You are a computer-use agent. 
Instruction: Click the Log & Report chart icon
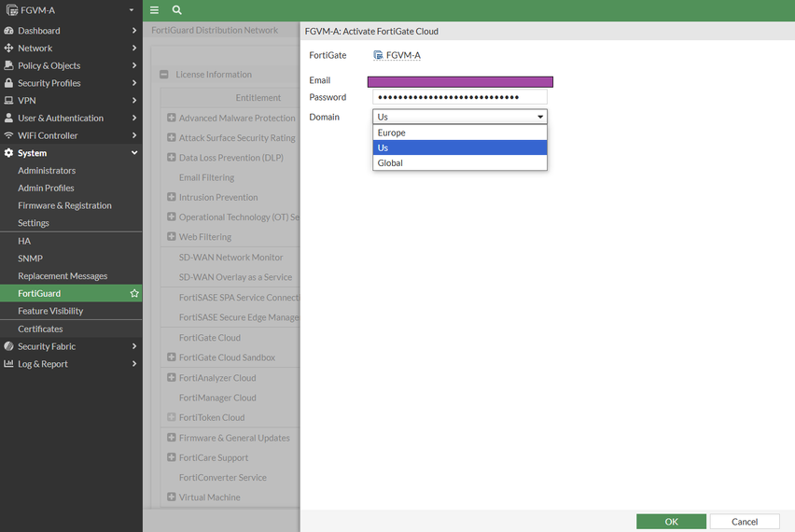click(x=9, y=364)
